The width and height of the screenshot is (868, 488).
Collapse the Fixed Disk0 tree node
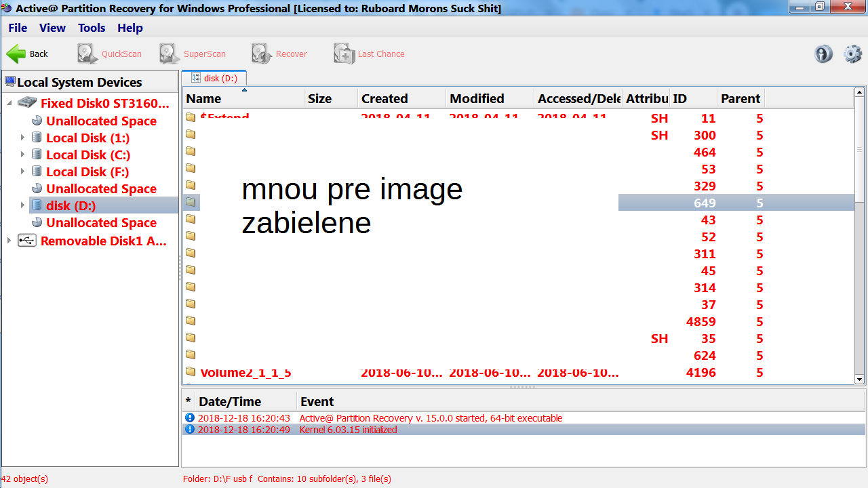pos(9,103)
